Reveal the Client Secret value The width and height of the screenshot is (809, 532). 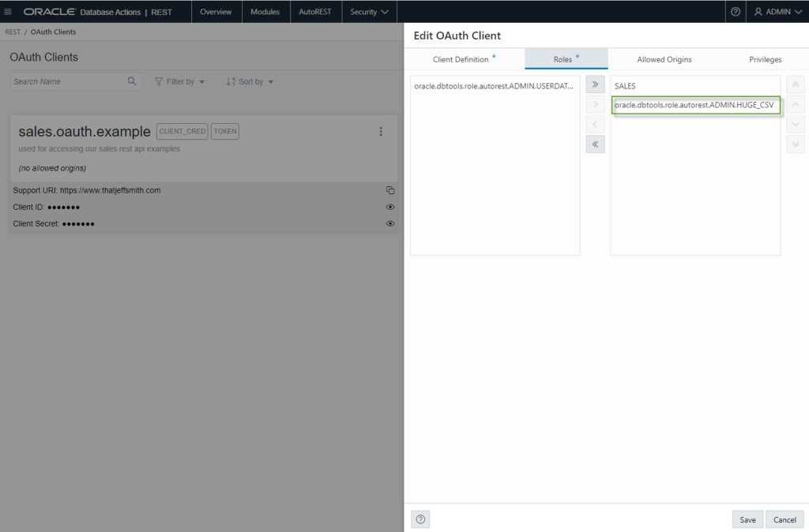390,223
